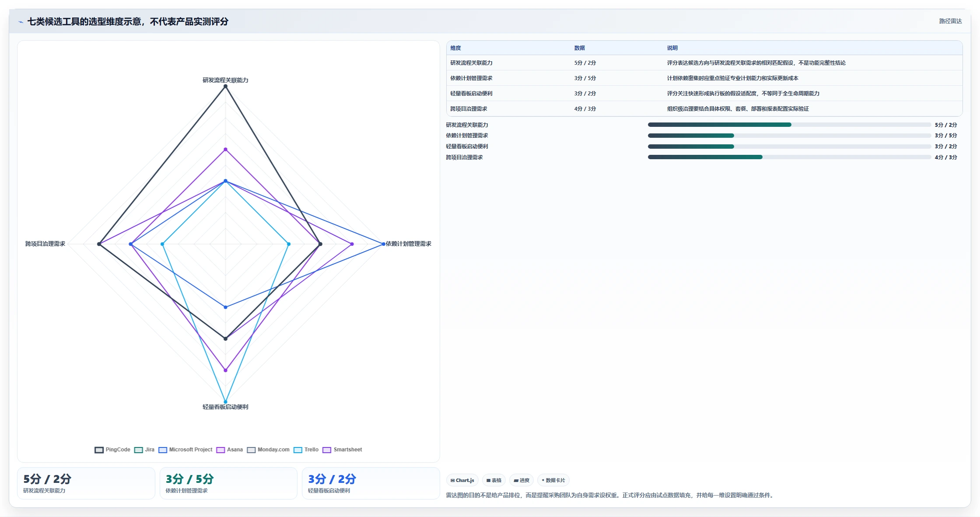The width and height of the screenshot is (980, 517).
Task: Select table cell 依赖计划管理需求 in the 维度 column
Action: pyautogui.click(x=471, y=78)
